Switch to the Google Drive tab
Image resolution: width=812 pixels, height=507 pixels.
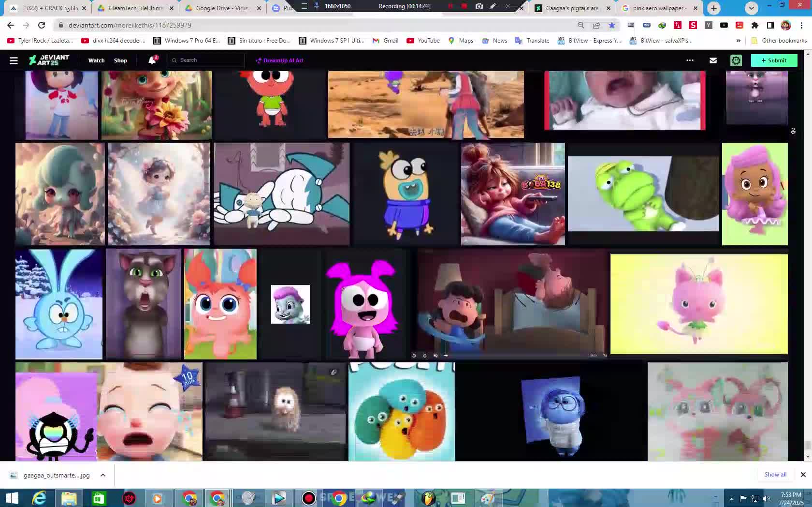pyautogui.click(x=221, y=8)
